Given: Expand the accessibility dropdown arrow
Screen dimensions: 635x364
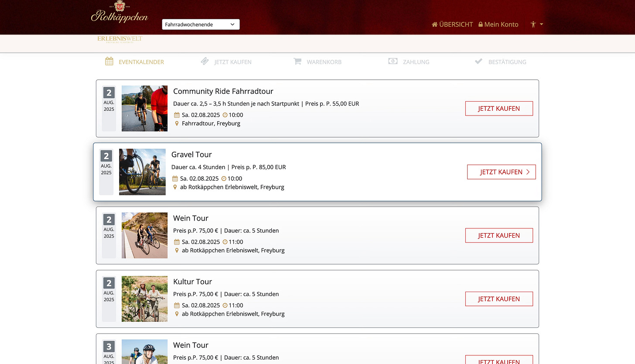Looking at the screenshot, I should pos(541,24).
